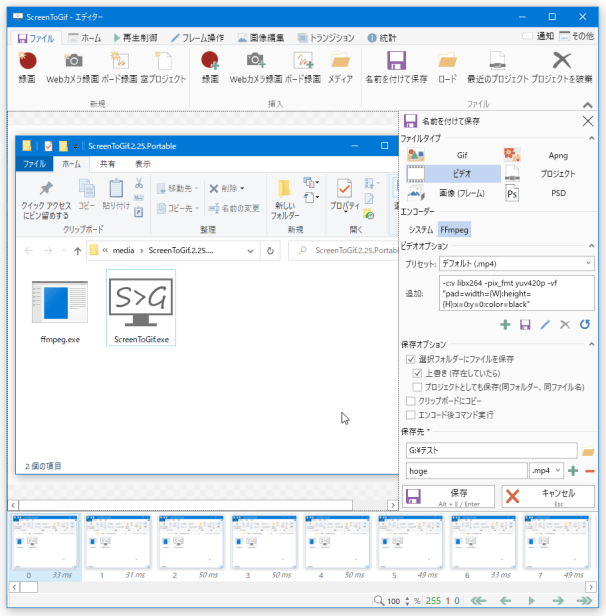Viewport: 606px width, 616px height.
Task: Click the blue reset arrow under the preset options
Action: (585, 324)
